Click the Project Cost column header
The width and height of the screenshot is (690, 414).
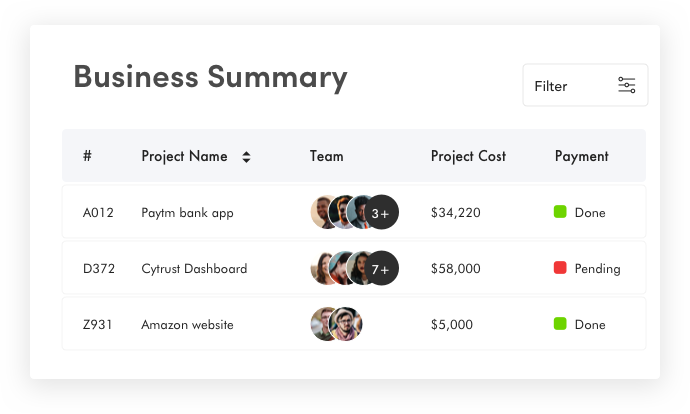click(468, 156)
